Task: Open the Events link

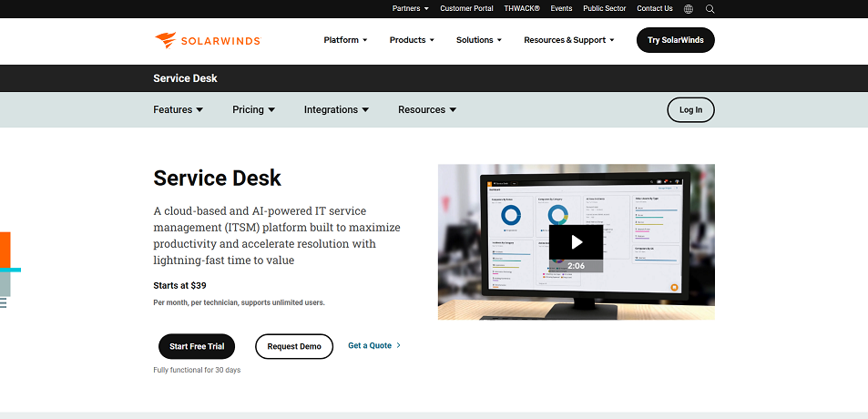Action: [x=561, y=8]
